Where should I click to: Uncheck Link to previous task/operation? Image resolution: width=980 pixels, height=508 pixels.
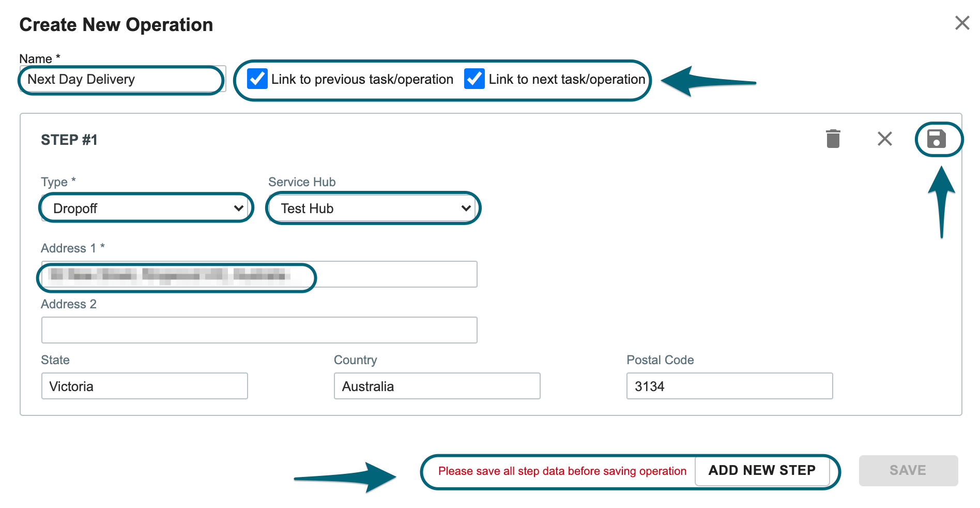point(257,79)
